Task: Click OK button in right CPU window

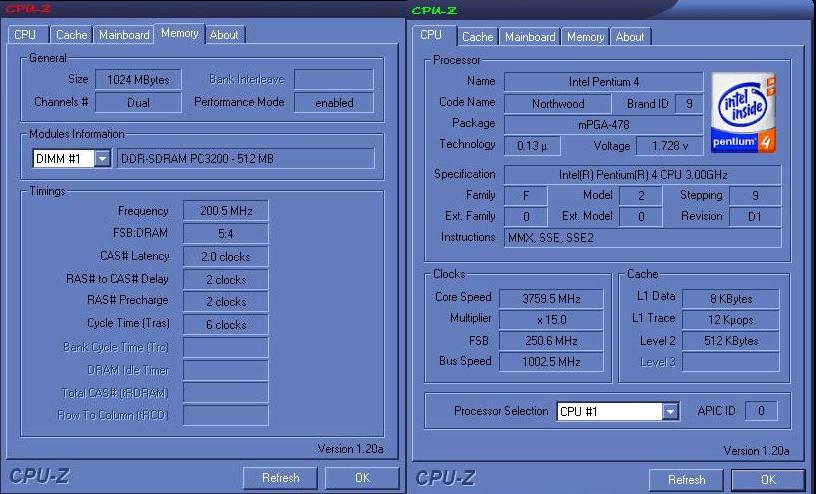Action: (x=769, y=480)
